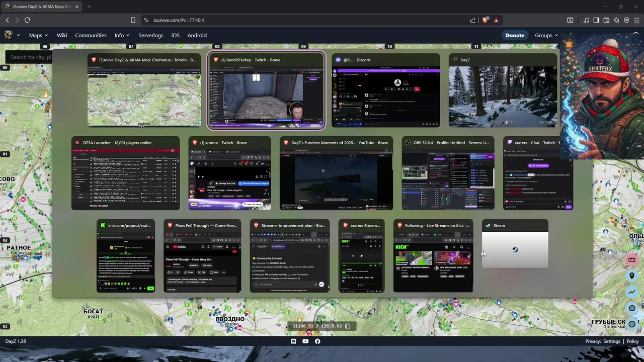
Task: Open the tab search icon in the toolbar
Action: [570, 20]
